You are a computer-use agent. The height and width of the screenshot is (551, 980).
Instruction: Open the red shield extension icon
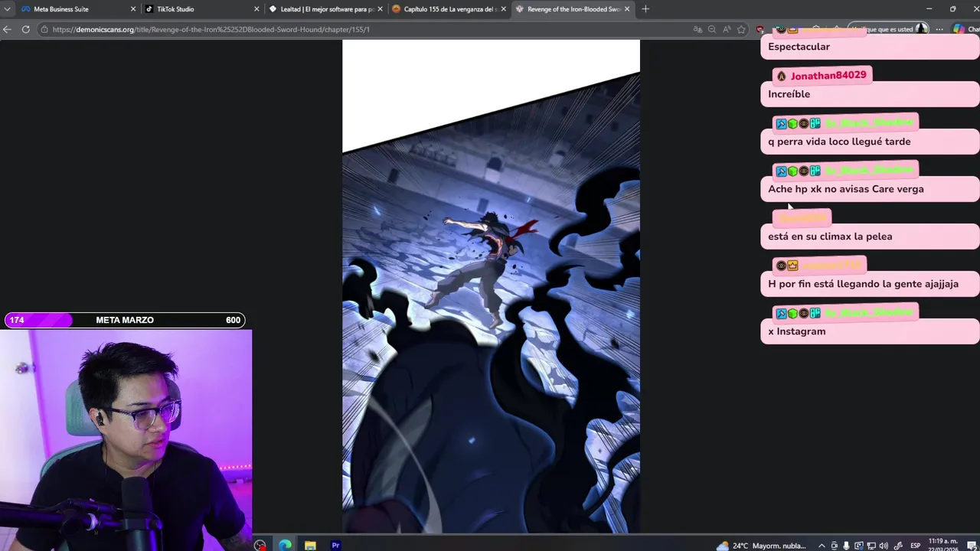(x=759, y=30)
